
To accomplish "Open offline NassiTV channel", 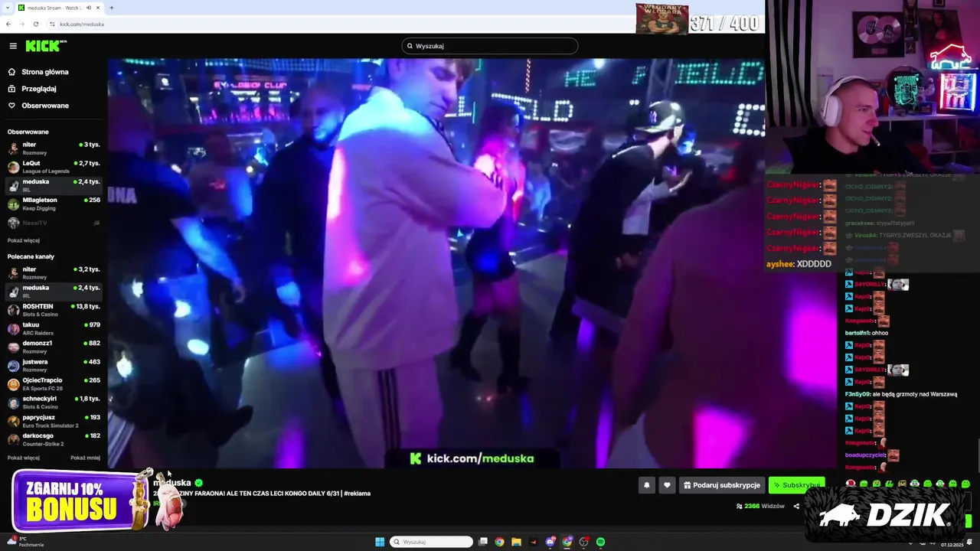I will tap(54, 223).
